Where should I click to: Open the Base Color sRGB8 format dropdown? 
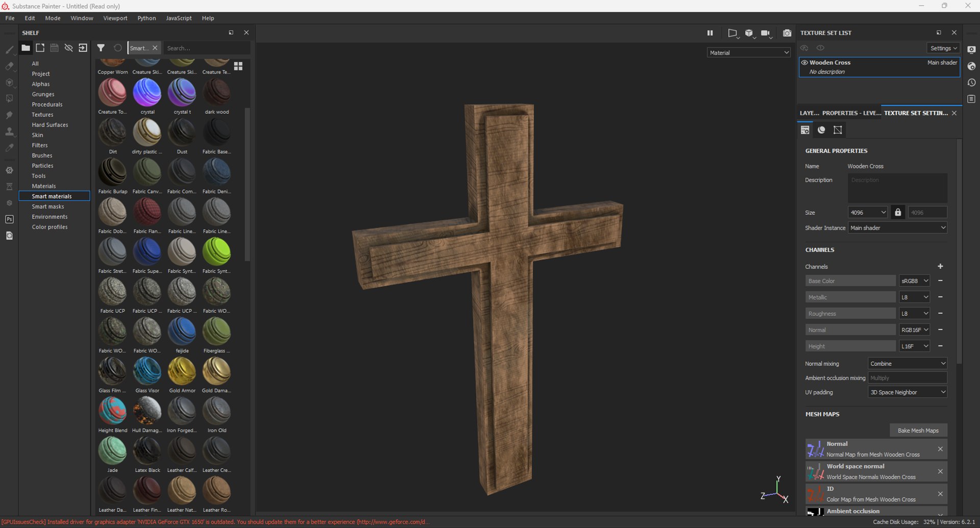[x=914, y=281]
